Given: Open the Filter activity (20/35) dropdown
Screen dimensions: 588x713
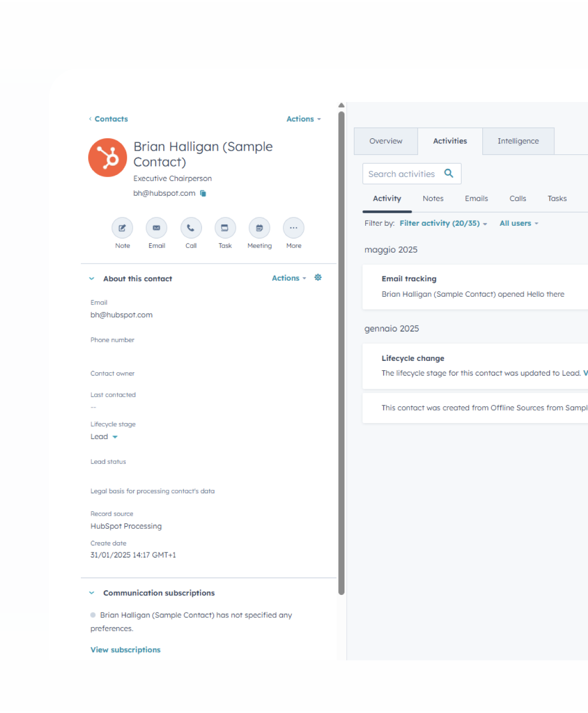Looking at the screenshot, I should [x=443, y=223].
